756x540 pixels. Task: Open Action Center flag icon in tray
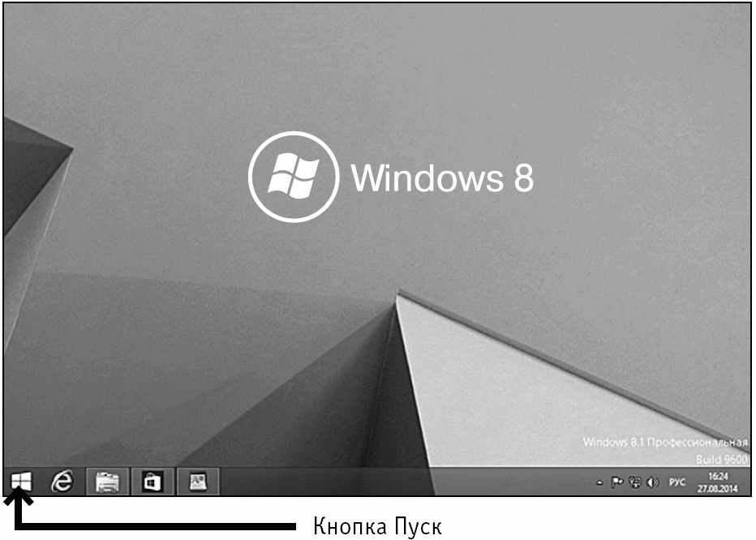616,482
